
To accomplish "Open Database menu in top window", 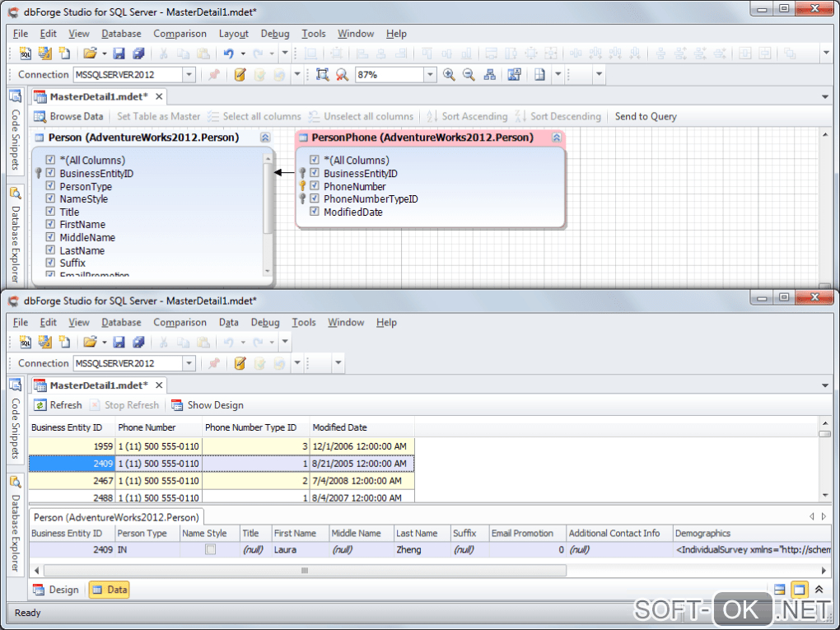I will tap(121, 34).
